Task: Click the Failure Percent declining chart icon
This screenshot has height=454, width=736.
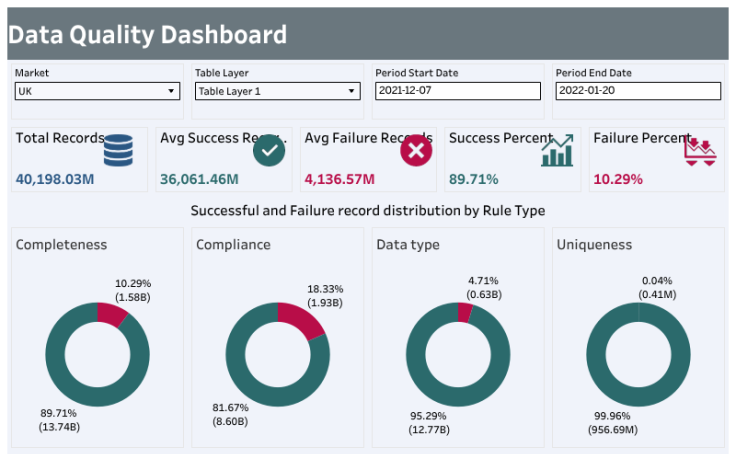Action: (700, 150)
